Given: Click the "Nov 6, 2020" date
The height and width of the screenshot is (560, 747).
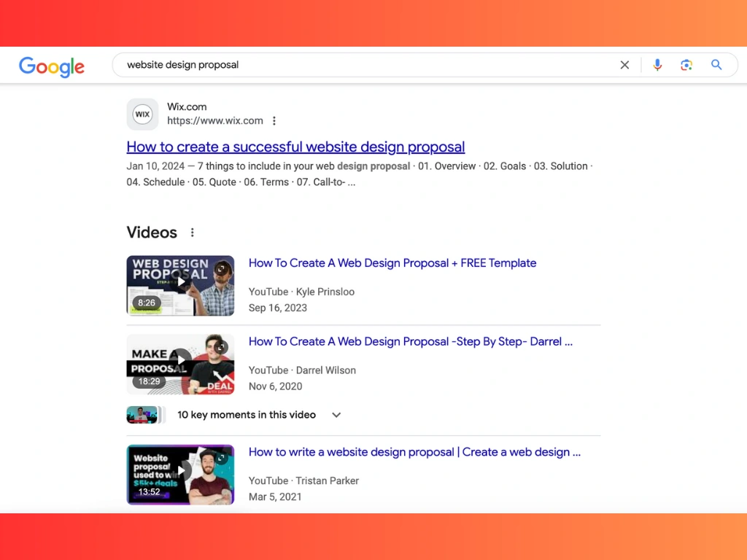Looking at the screenshot, I should (275, 386).
